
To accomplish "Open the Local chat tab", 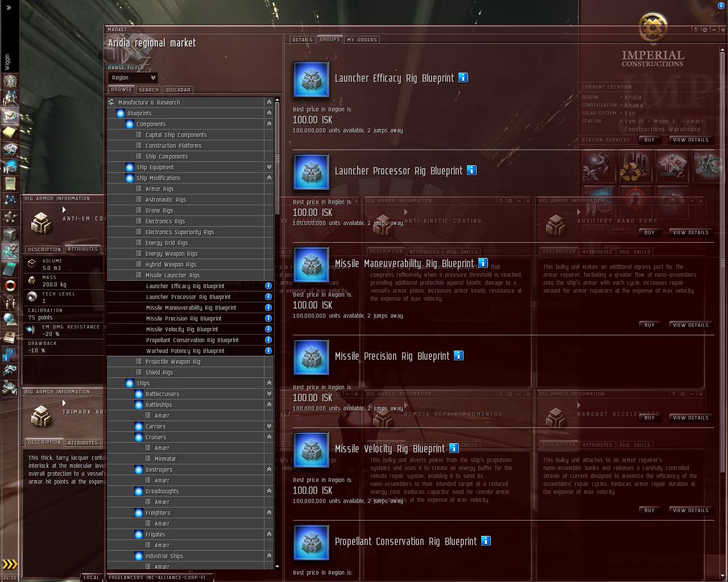I will coord(92,577).
